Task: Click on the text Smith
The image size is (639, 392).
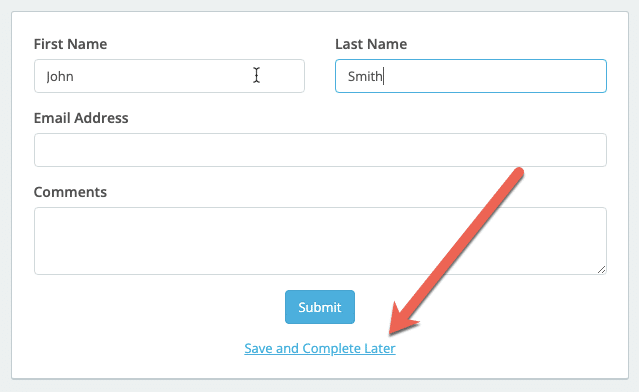Action: pyautogui.click(x=365, y=76)
